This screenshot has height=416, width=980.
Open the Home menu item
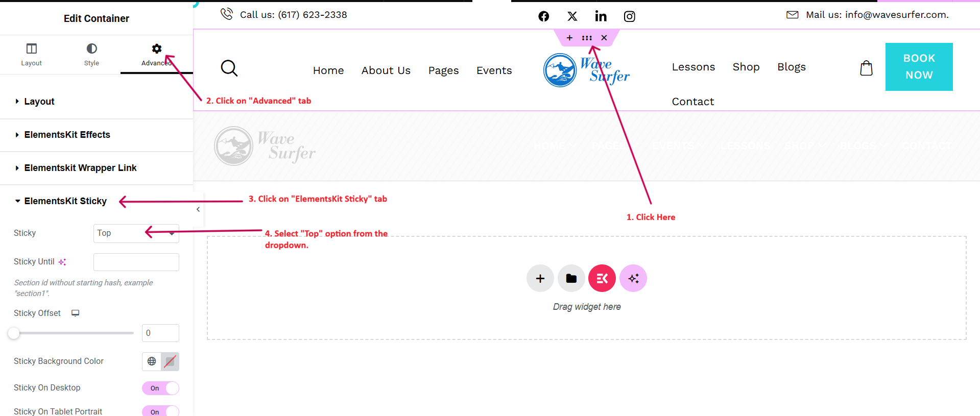click(328, 70)
